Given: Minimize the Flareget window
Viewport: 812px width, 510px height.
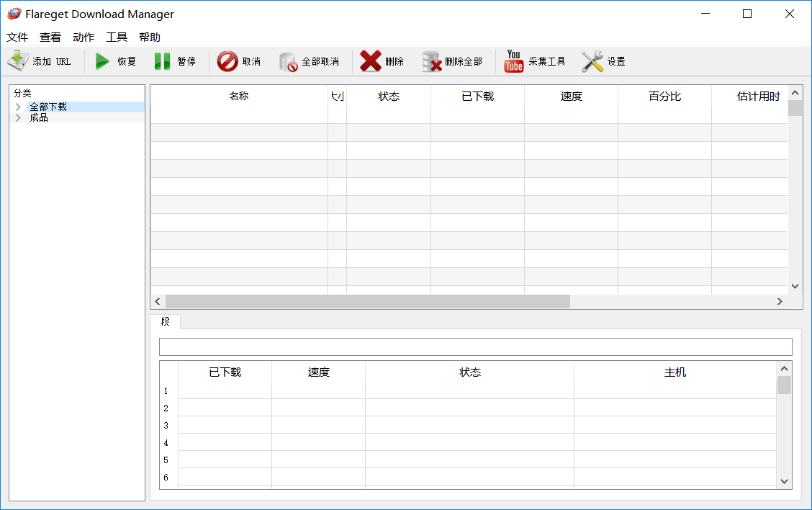Looking at the screenshot, I should 705,14.
